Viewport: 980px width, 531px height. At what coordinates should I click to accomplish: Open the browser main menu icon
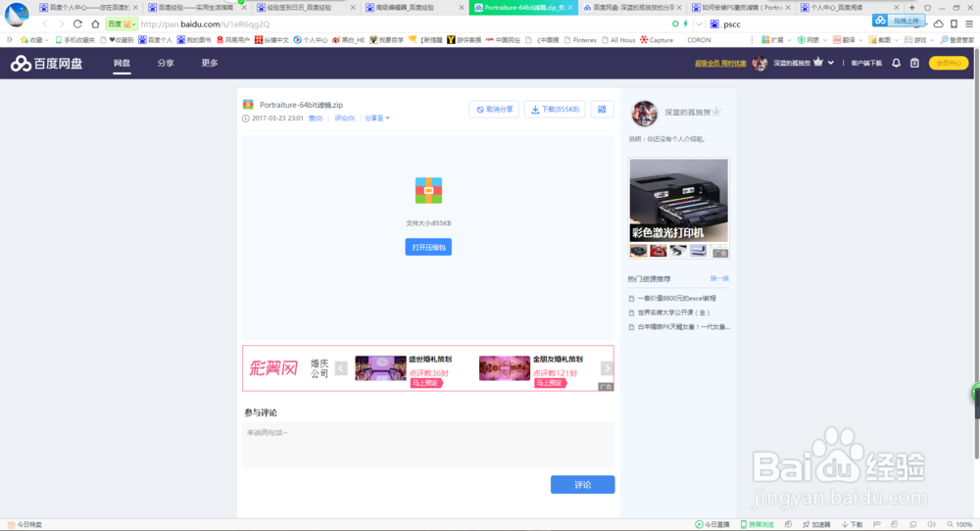pos(969,24)
